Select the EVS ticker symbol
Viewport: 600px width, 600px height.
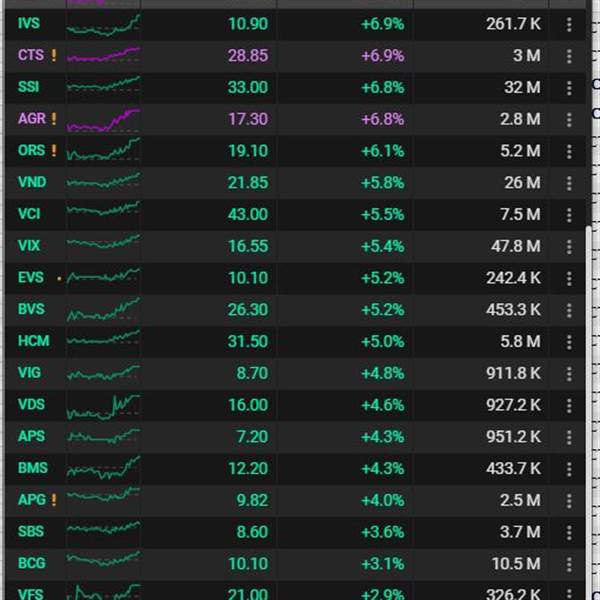coord(31,277)
